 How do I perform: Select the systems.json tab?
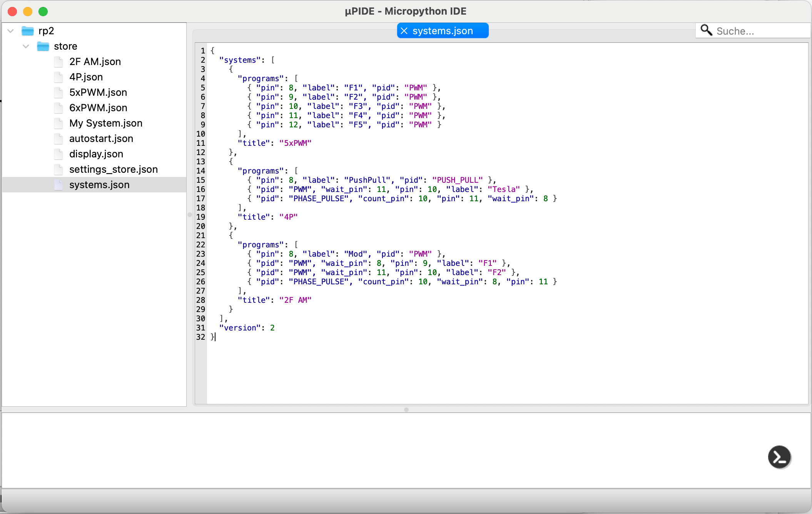[446, 30]
